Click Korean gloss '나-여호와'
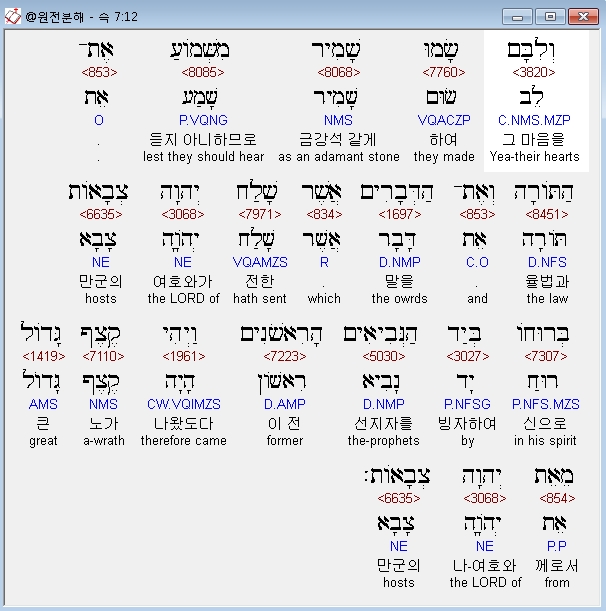The width and height of the screenshot is (606, 611). [x=484, y=565]
